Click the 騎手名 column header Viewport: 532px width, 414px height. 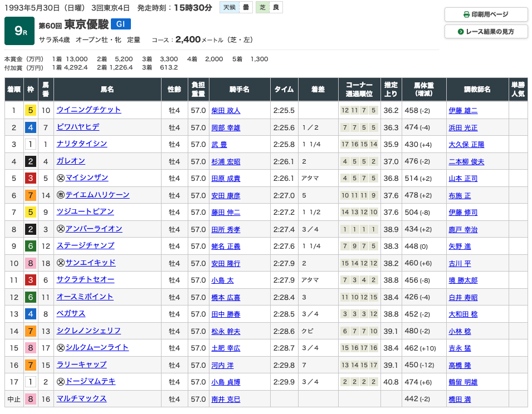tap(239, 89)
